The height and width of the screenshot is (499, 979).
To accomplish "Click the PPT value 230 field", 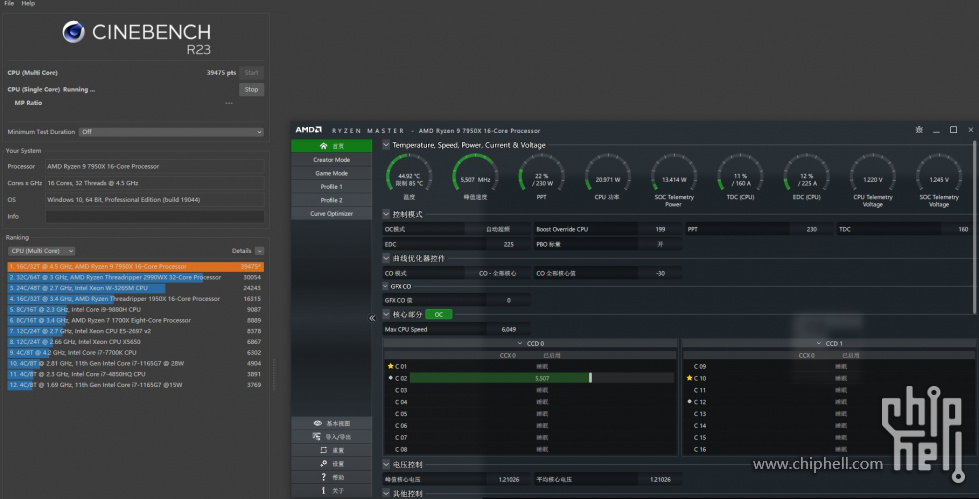I will [x=811, y=229].
